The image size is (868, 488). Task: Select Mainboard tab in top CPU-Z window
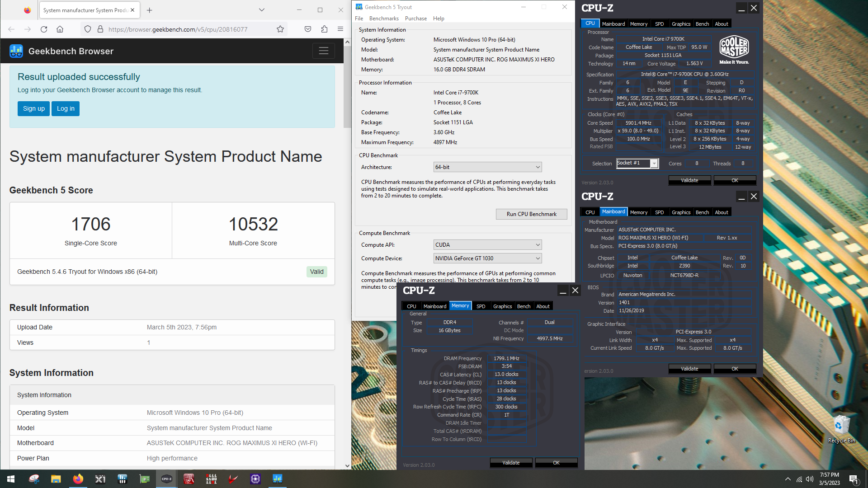click(613, 24)
